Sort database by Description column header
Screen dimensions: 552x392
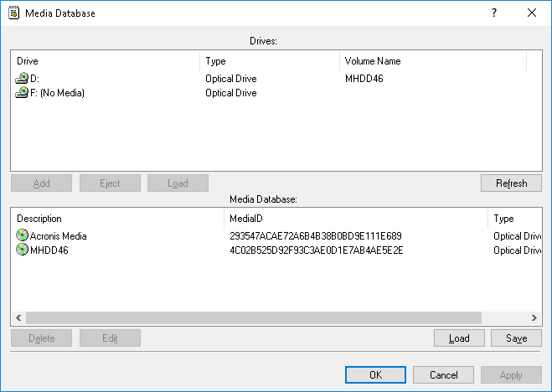click(117, 219)
